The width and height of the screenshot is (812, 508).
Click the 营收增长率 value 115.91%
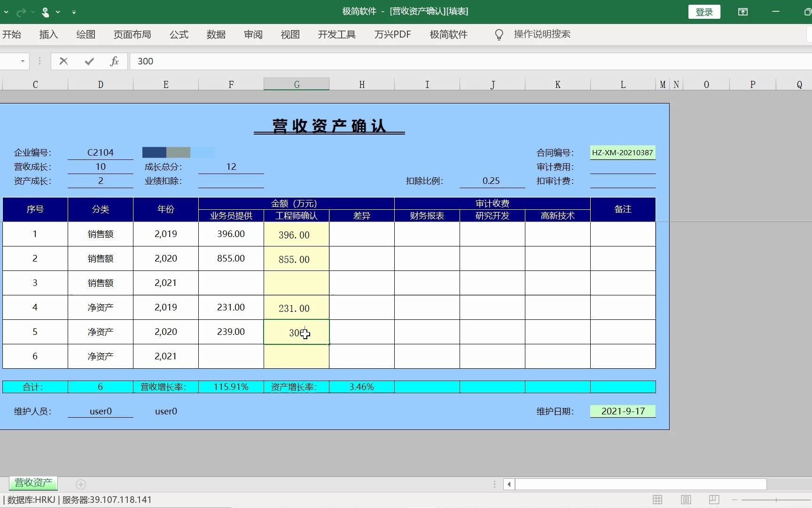(x=231, y=387)
